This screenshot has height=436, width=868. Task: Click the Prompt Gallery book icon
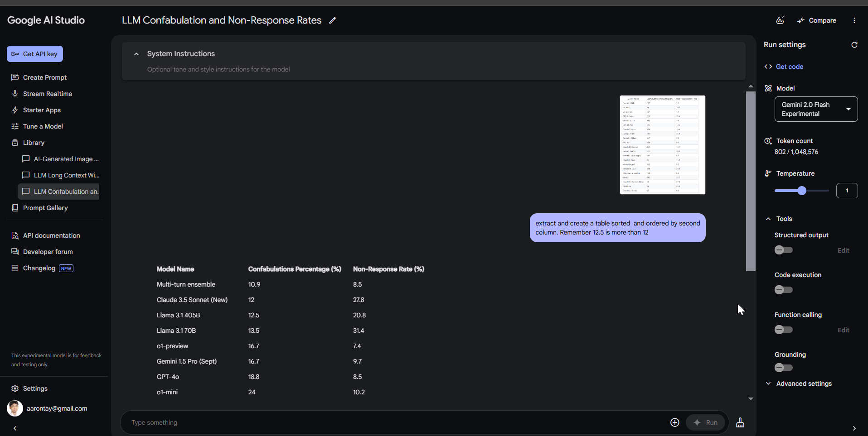pyautogui.click(x=15, y=208)
